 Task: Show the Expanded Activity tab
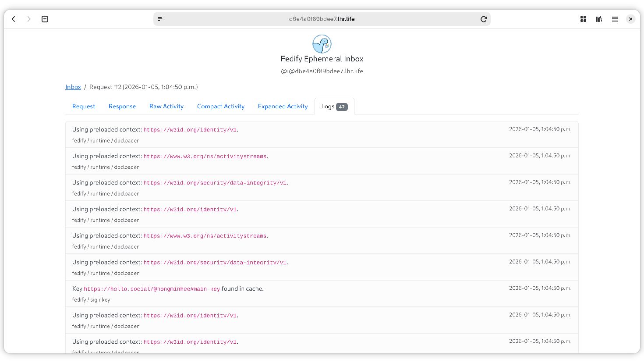[283, 106]
